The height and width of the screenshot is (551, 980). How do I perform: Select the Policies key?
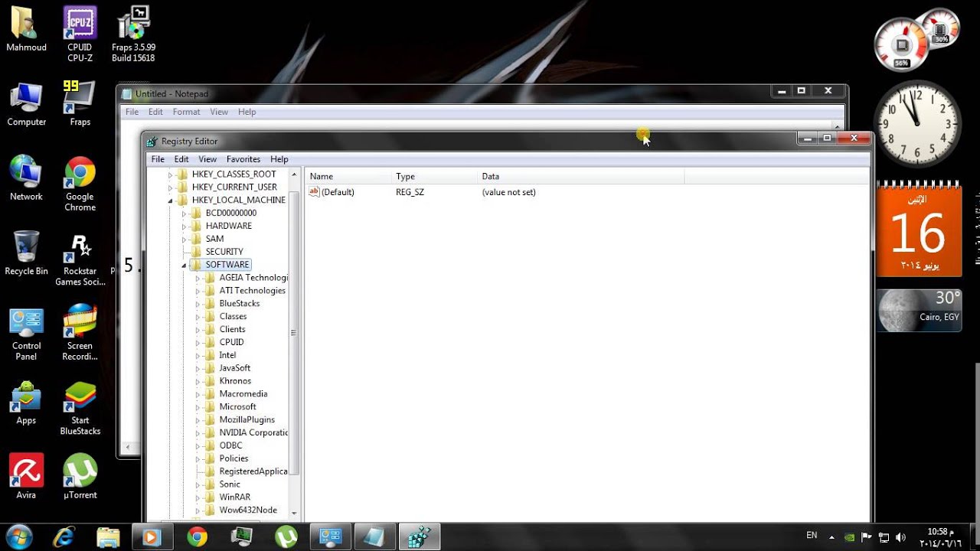click(234, 458)
